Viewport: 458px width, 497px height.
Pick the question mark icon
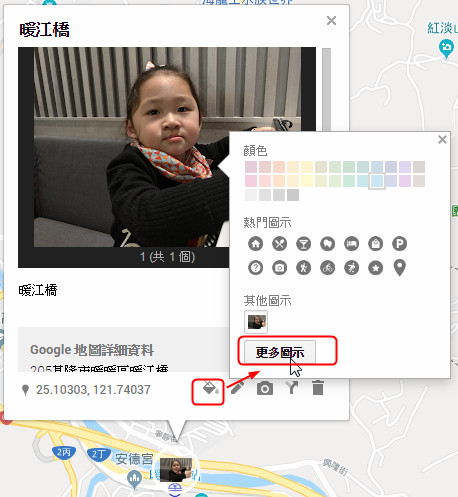256,268
